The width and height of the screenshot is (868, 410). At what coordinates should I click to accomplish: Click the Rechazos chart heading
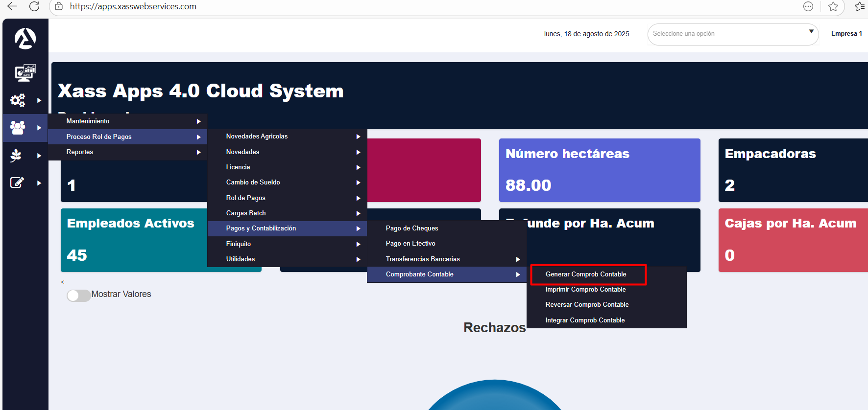click(495, 328)
